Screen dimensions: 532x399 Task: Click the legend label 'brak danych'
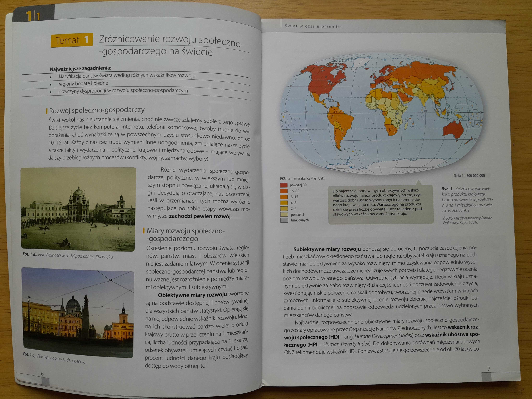(300, 220)
